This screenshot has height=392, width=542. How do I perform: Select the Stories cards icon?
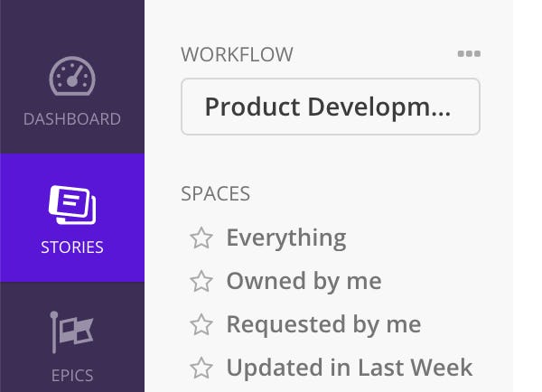[x=72, y=205]
